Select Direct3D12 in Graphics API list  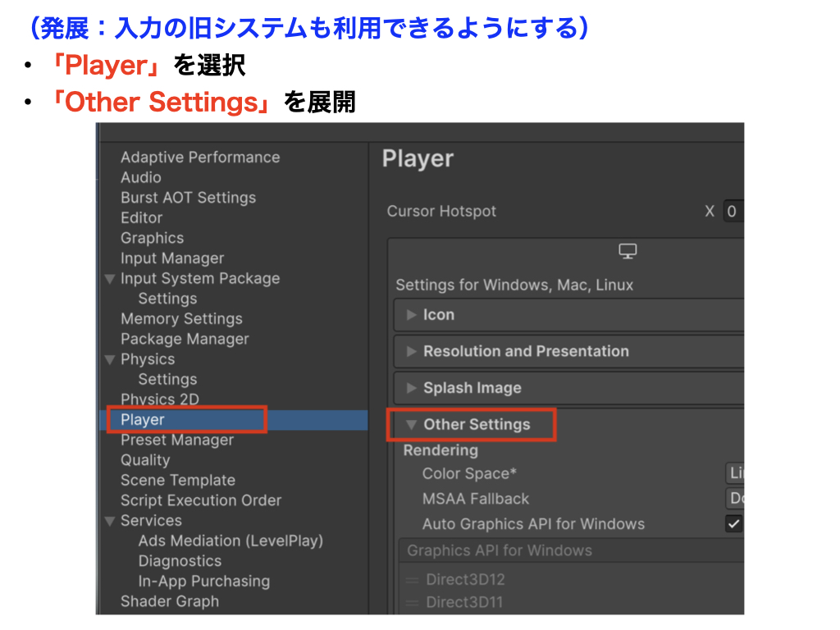point(465,579)
